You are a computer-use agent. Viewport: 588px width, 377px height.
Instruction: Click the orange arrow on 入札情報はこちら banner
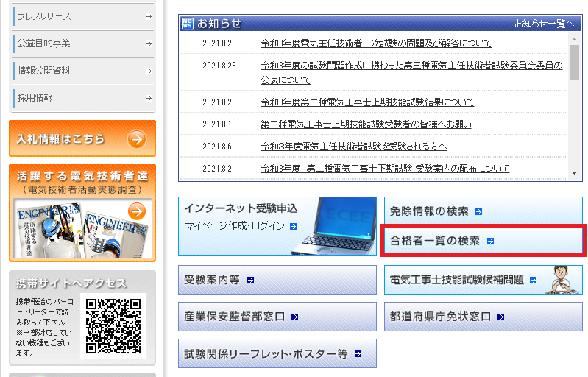[x=136, y=139]
